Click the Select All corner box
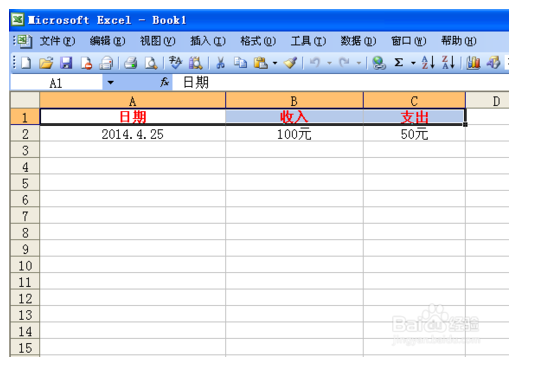The height and width of the screenshot is (371, 550). [x=25, y=100]
